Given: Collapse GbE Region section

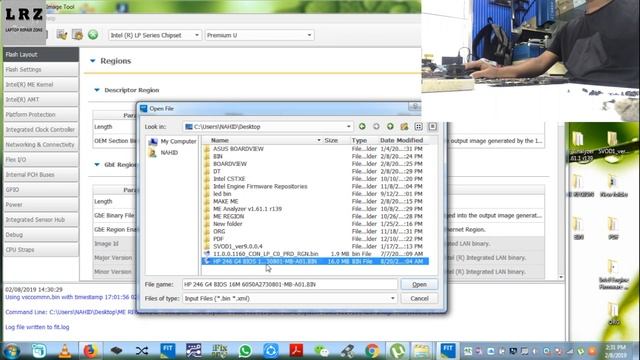Looking at the screenshot, I should [97, 164].
